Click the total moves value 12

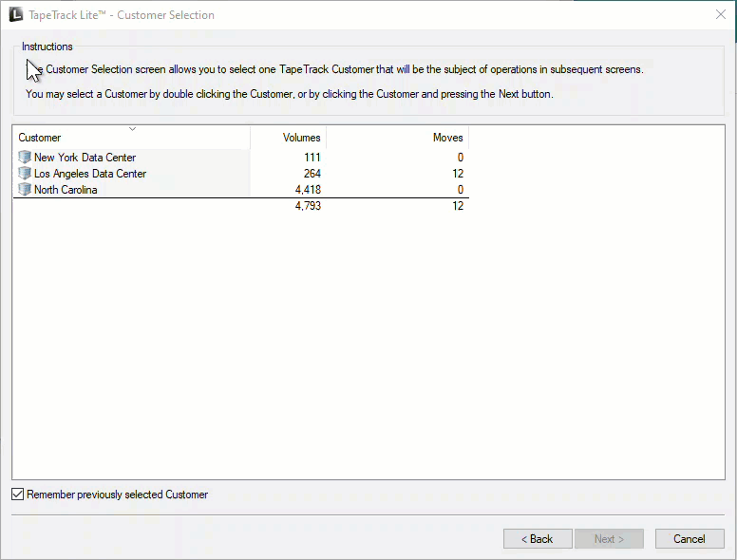click(x=458, y=206)
